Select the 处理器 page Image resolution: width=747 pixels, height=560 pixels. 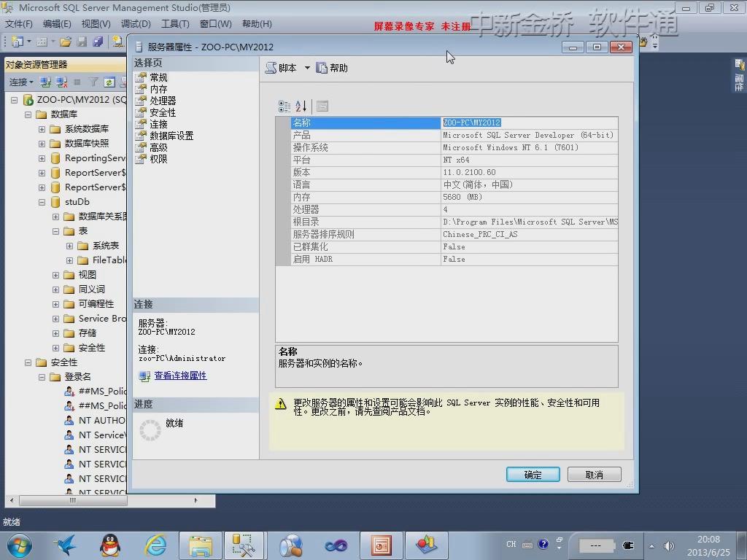coord(163,101)
